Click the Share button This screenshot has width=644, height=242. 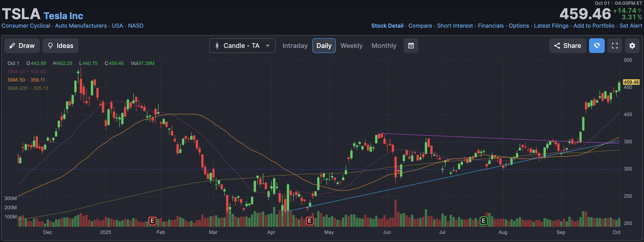coord(567,46)
